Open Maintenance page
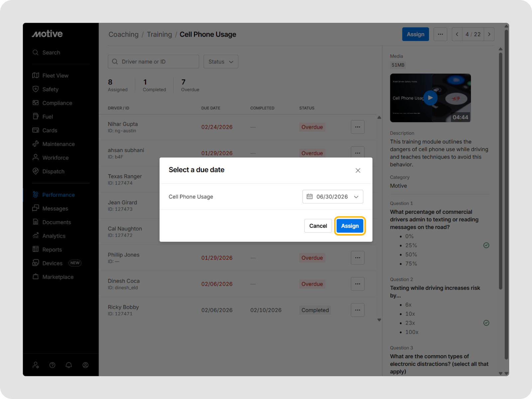 [54, 144]
